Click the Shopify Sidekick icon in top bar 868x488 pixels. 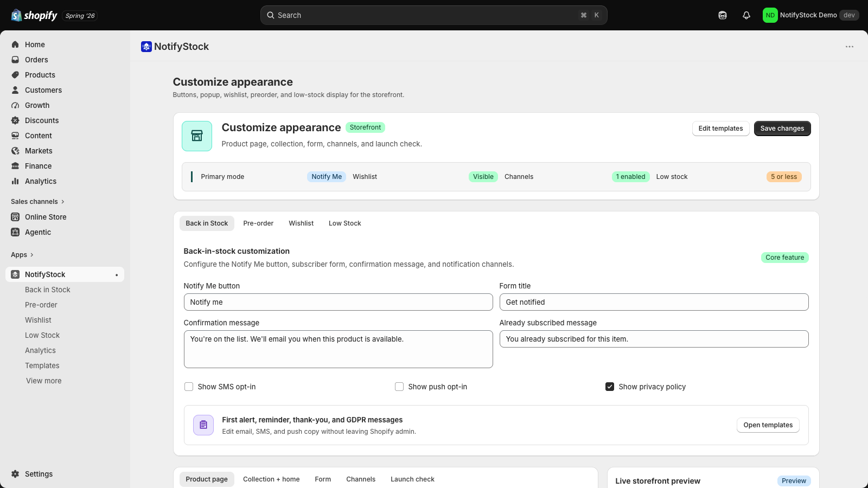(x=723, y=15)
